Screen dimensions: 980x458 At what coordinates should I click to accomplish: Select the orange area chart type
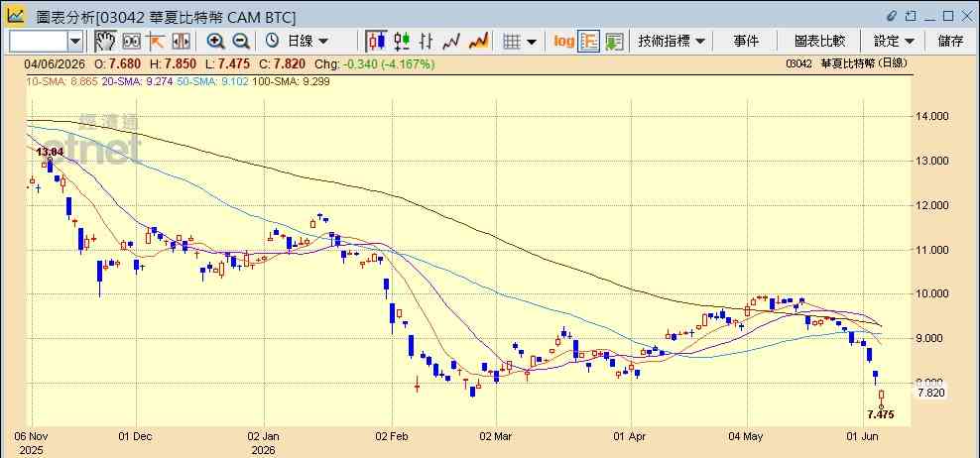[478, 42]
